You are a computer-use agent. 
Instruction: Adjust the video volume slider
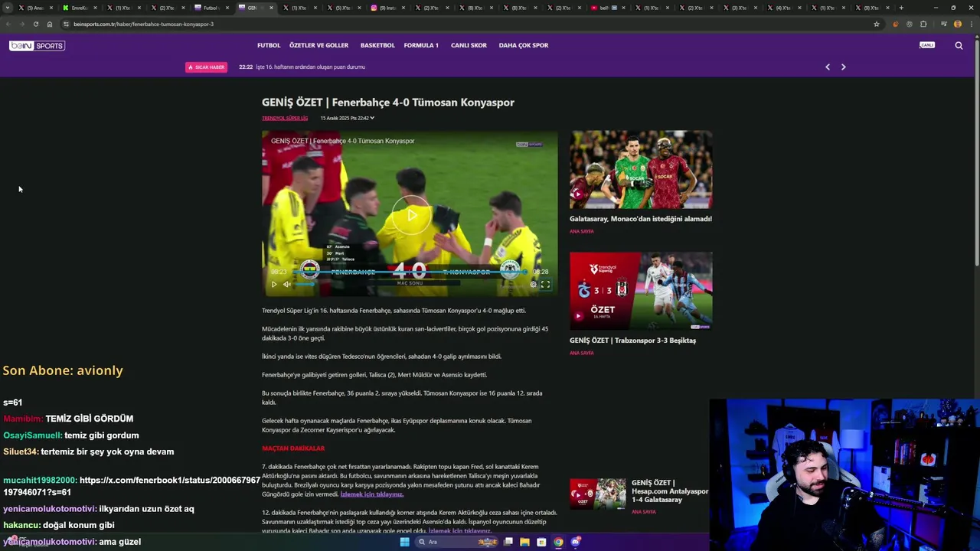tap(305, 284)
